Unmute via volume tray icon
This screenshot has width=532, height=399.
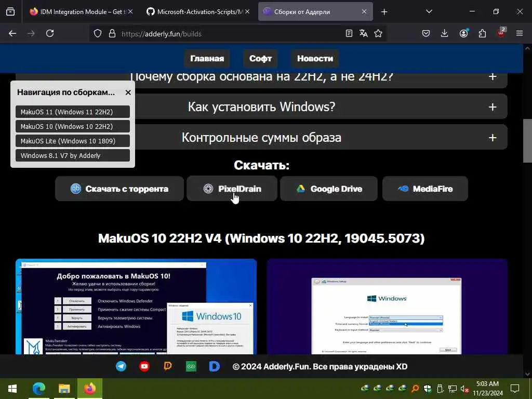(x=464, y=389)
